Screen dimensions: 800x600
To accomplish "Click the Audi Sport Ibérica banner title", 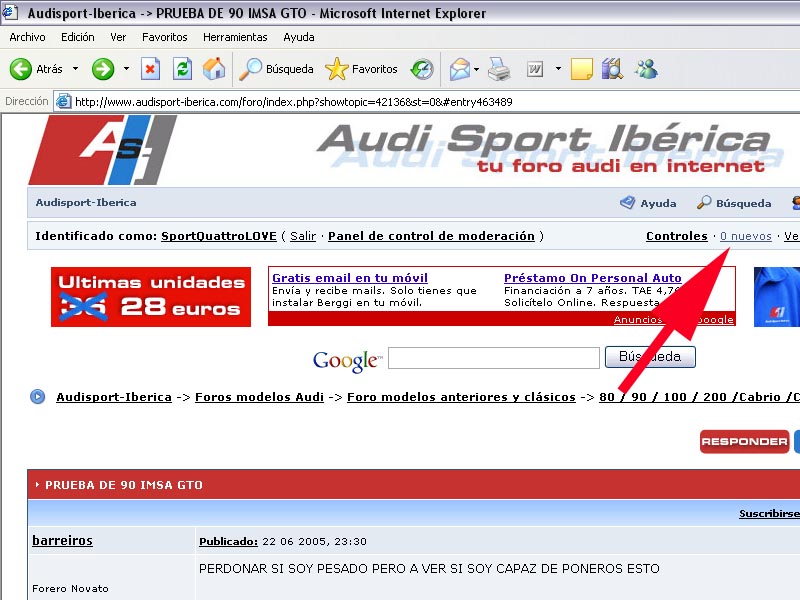I will coord(543,139).
